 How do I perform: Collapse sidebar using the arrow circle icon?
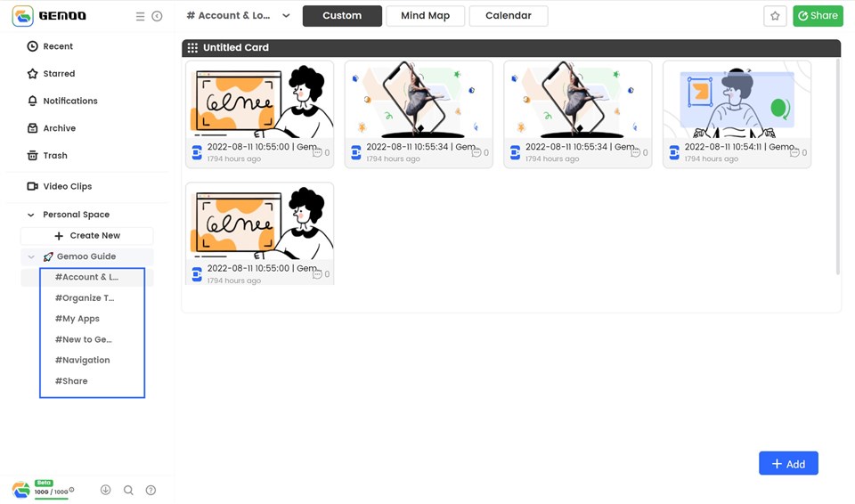[157, 16]
